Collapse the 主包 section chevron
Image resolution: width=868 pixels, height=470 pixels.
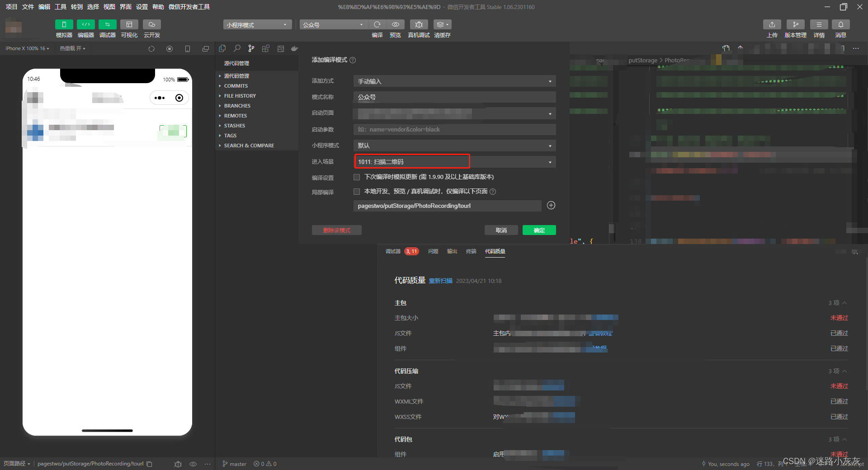(x=844, y=303)
